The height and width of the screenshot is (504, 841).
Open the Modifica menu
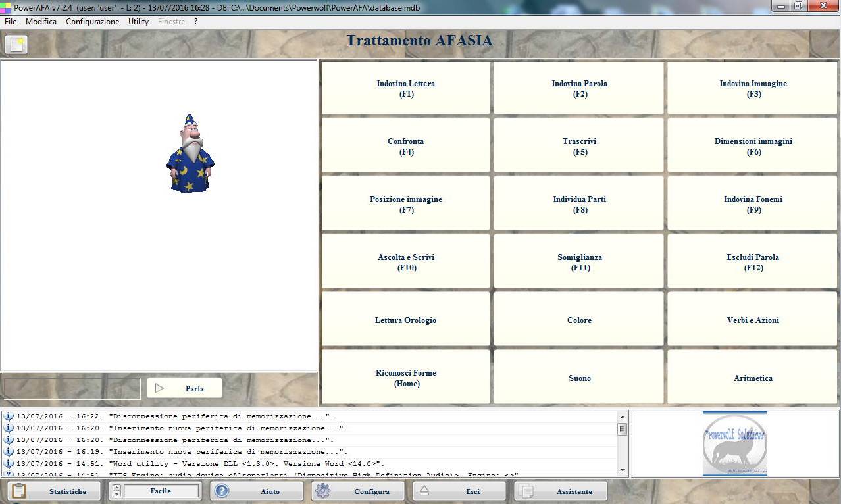tap(41, 22)
